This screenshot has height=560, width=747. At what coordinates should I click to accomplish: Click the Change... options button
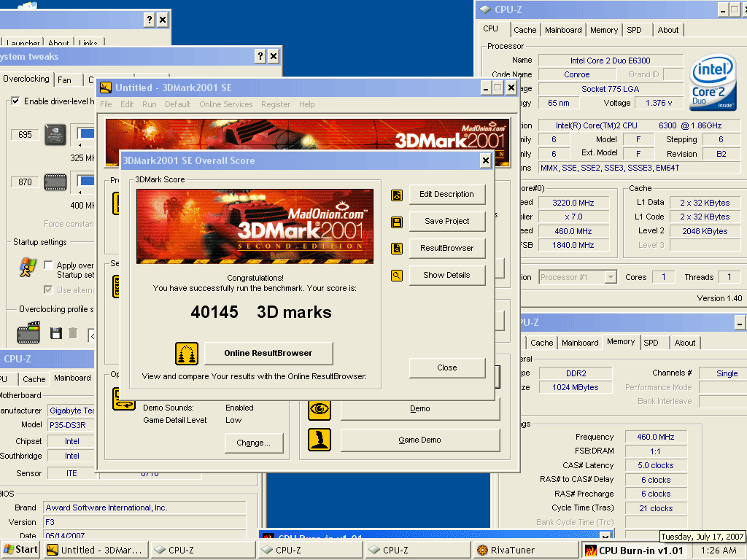253,443
